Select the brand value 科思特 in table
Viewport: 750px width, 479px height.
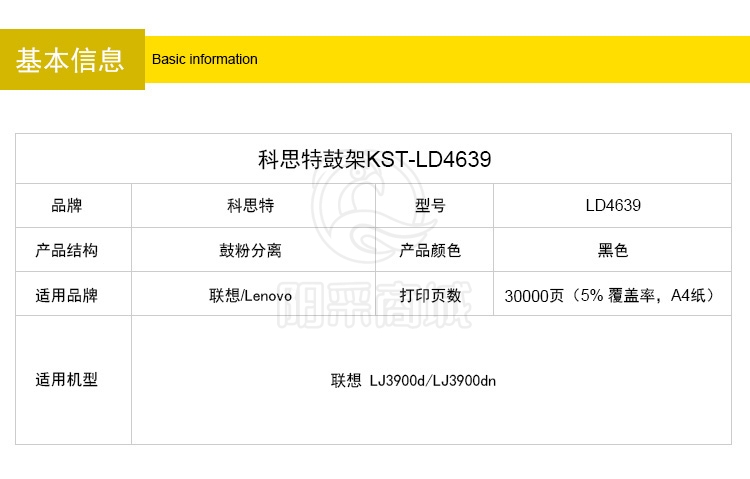[x=251, y=205]
